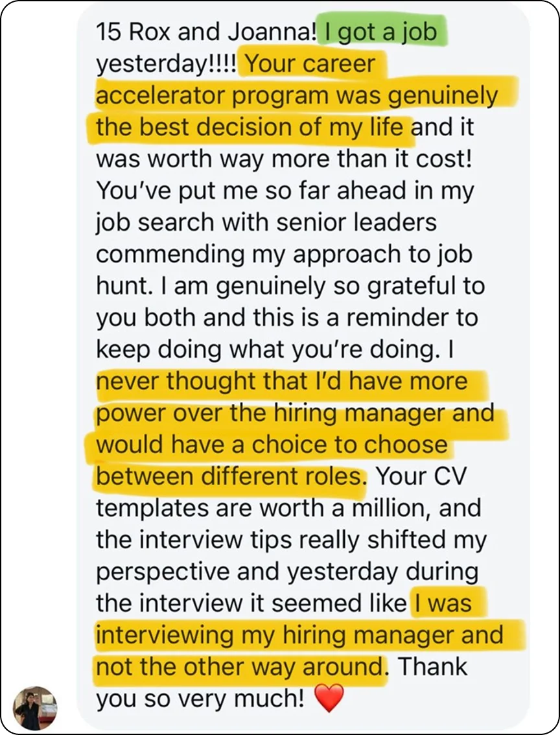The image size is (560, 735).
Task: Select highlighted "power over the hiring manager and"
Action: (x=295, y=413)
